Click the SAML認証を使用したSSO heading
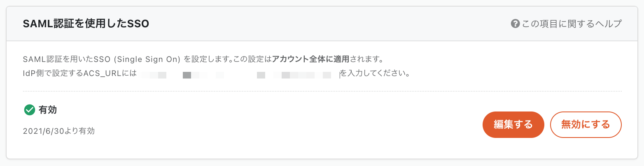Screen dimensions: 644x166 pyautogui.click(x=86, y=24)
